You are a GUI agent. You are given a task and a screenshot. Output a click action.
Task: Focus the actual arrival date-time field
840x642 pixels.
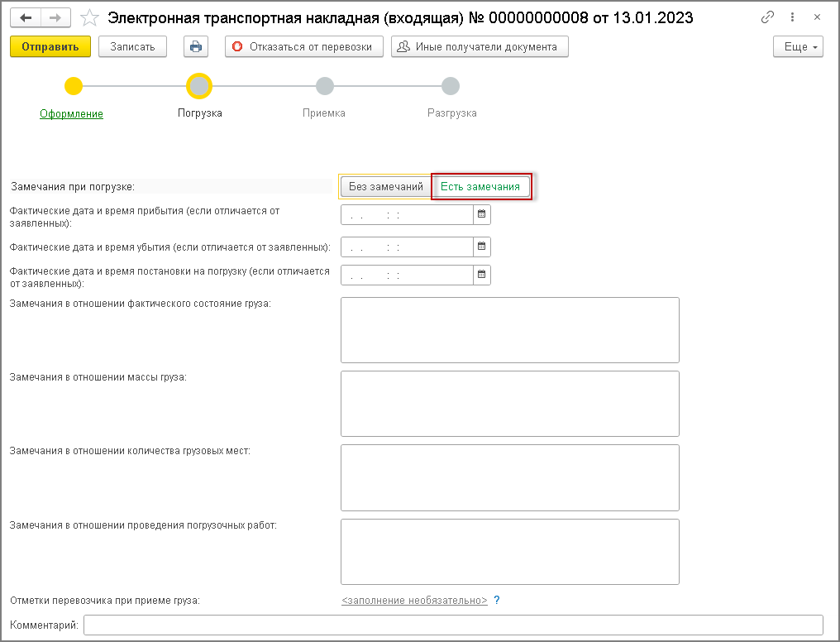click(407, 214)
